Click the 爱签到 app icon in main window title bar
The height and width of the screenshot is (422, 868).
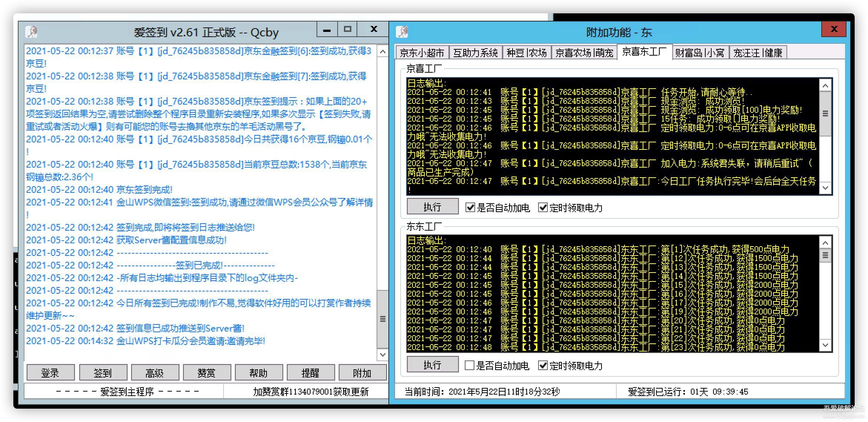click(32, 32)
